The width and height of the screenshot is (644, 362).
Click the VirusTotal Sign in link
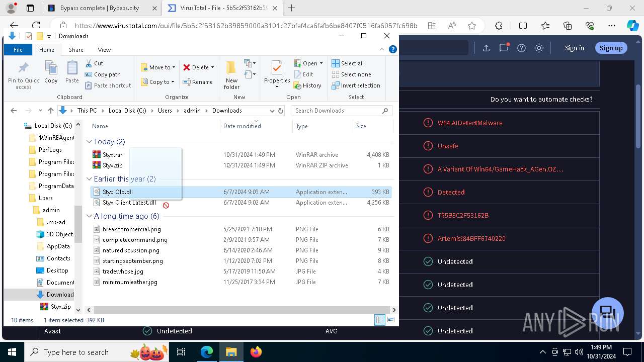[575, 48]
